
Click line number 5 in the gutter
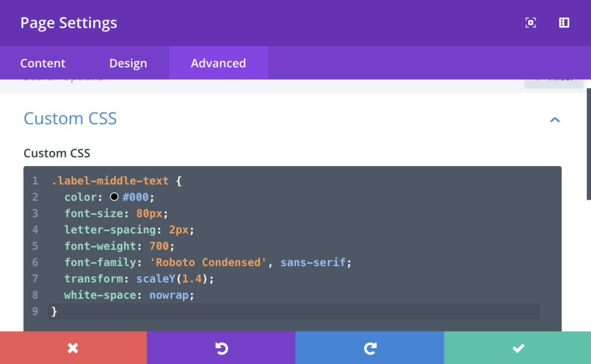pyautogui.click(x=35, y=246)
